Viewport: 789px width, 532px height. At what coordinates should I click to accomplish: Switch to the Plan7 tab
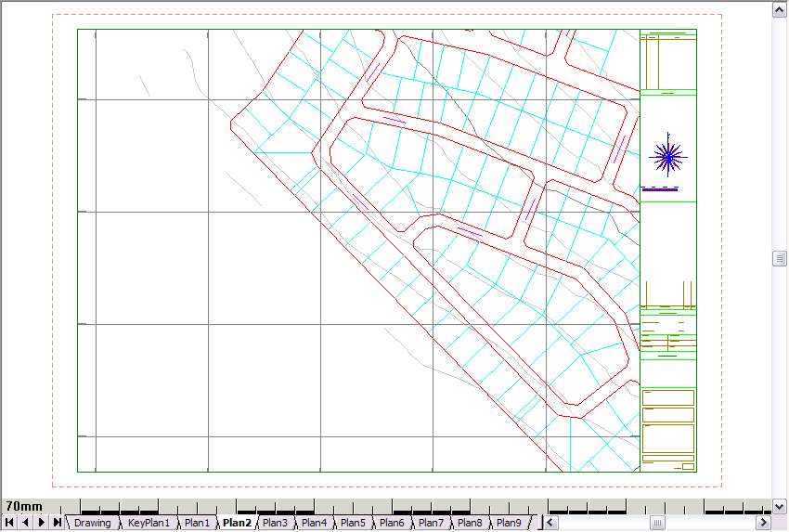click(431, 523)
